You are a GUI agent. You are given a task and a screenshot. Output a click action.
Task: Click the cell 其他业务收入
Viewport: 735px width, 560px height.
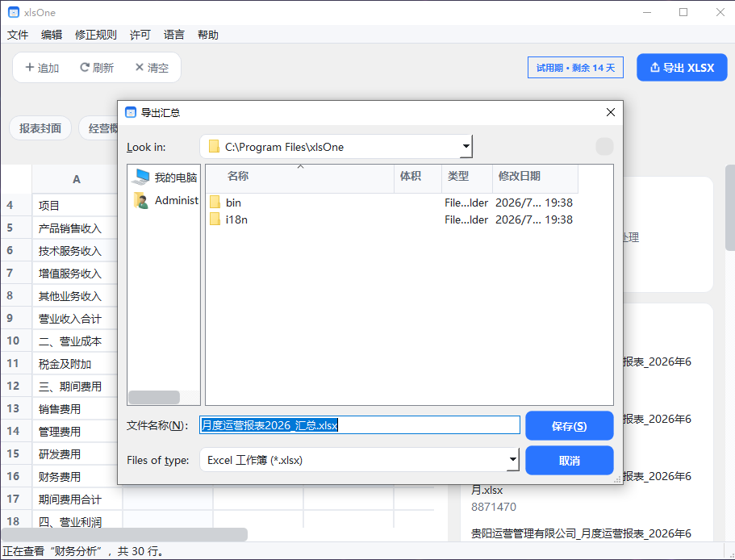click(x=75, y=295)
